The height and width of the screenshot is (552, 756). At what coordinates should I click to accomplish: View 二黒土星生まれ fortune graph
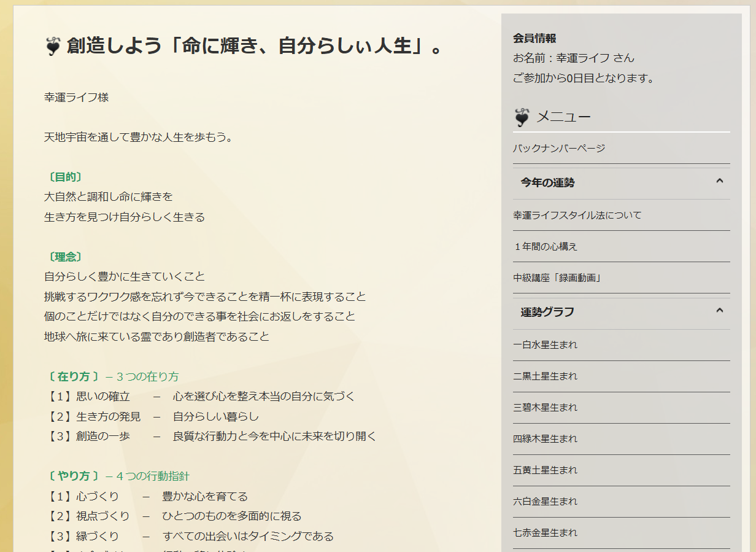pyautogui.click(x=545, y=376)
